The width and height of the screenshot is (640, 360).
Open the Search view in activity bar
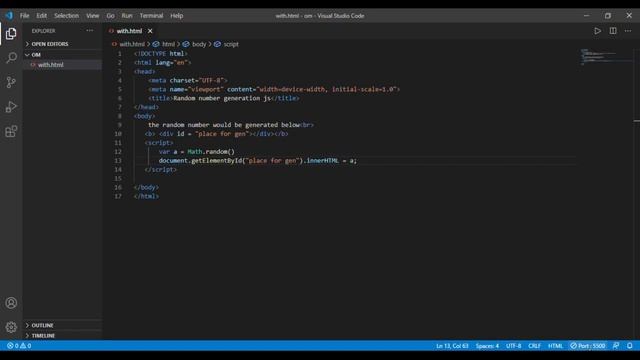[x=11, y=58]
